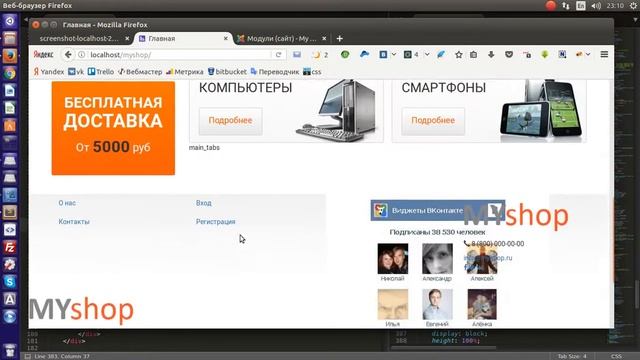Follow the Регистрация footer link
The image size is (640, 360).
[x=216, y=222]
